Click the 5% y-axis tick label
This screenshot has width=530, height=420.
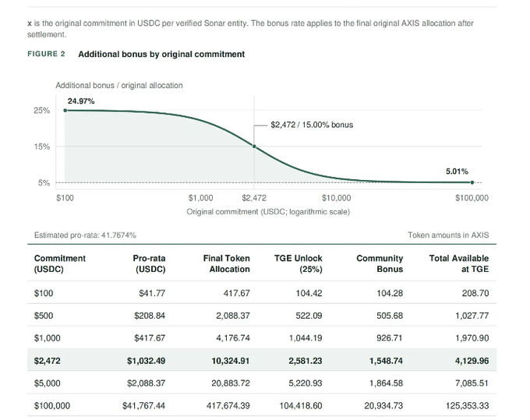click(x=44, y=183)
